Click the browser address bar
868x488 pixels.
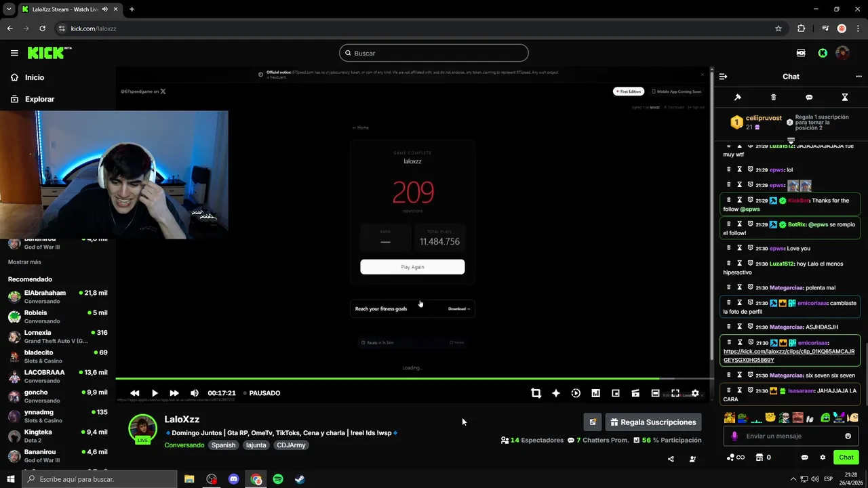pyautogui.click(x=420, y=28)
